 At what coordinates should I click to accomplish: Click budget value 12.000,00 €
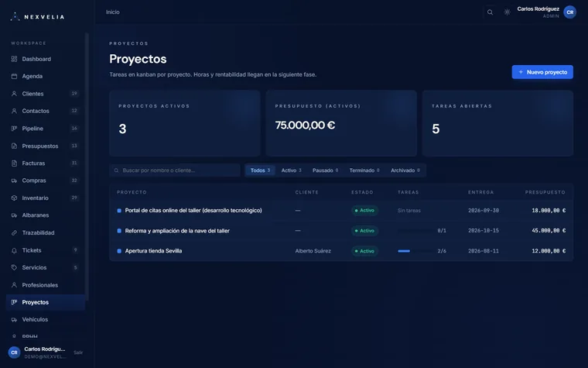click(x=549, y=251)
